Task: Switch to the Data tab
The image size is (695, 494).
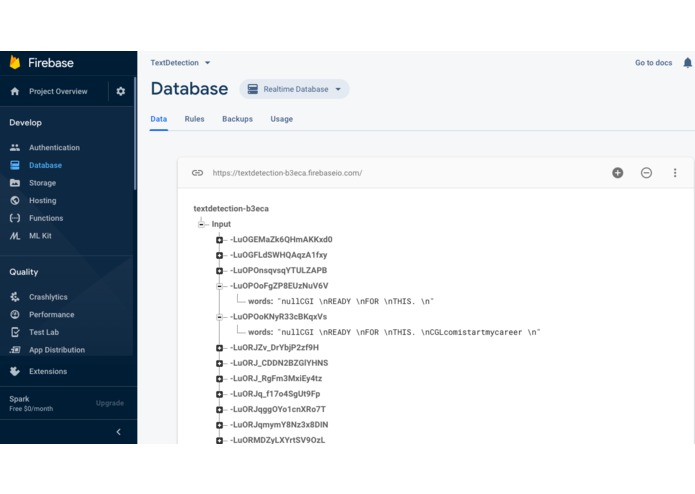Action: click(x=159, y=119)
